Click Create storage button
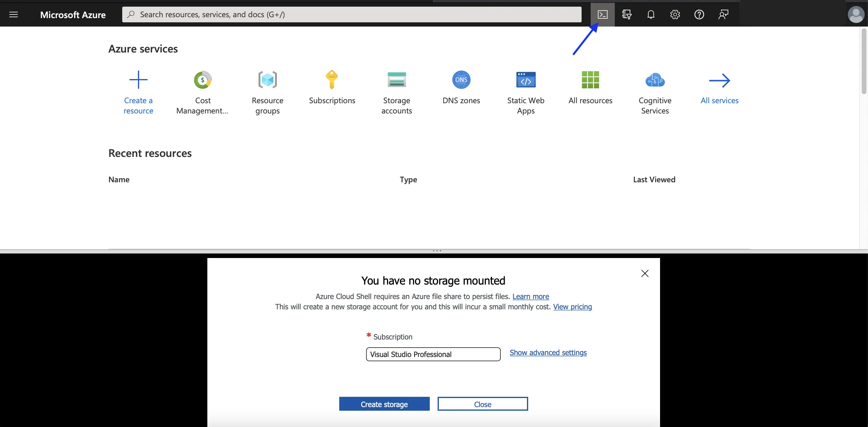Screen dimensions: 868x427 coord(384,404)
